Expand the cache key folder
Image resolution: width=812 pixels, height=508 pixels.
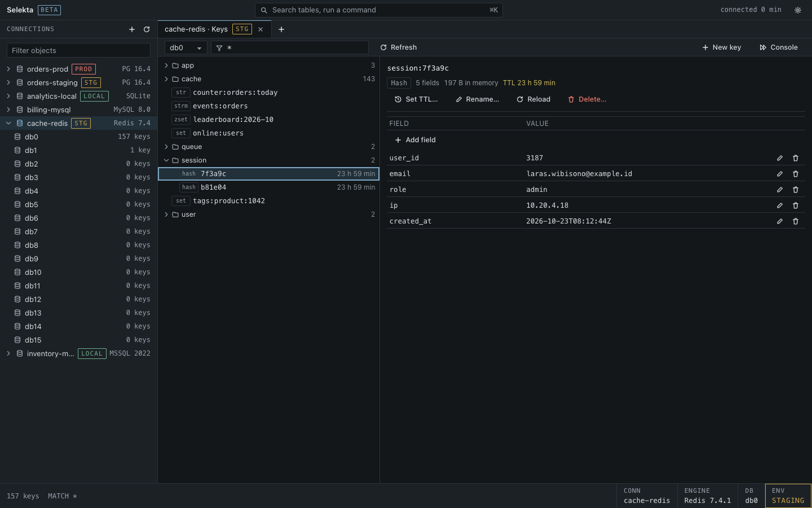point(166,79)
